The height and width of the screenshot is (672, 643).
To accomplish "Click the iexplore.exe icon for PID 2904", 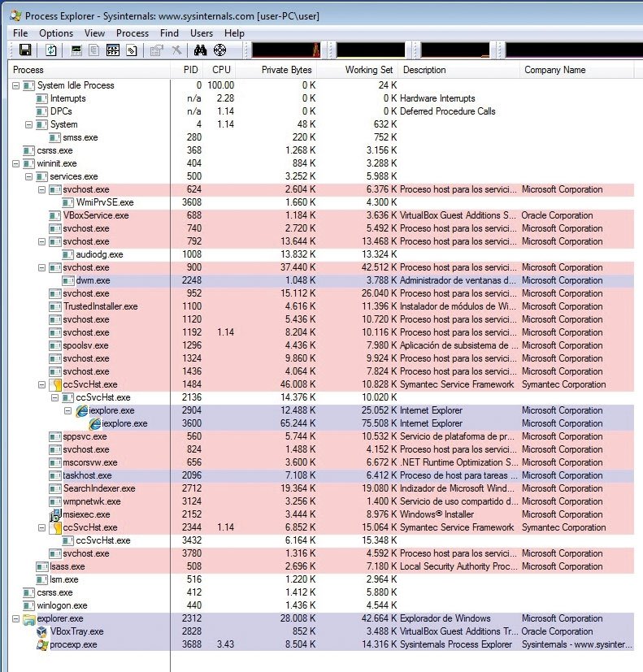I will [x=82, y=410].
